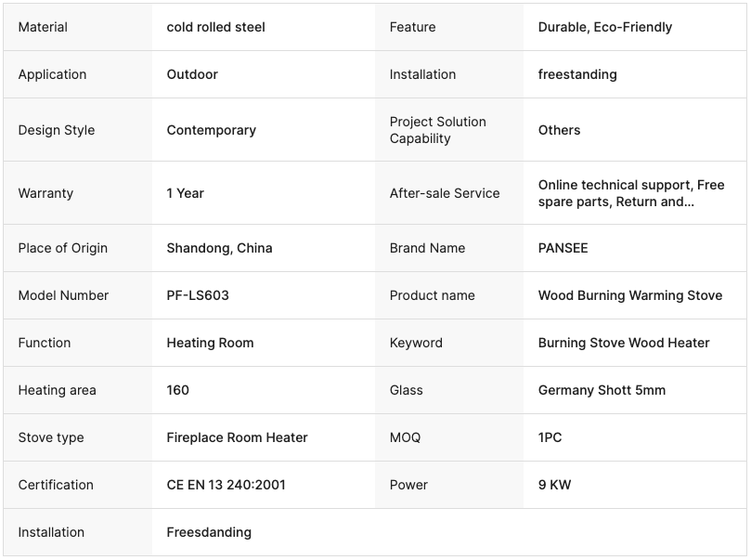Select the 'Germany Shott 5mm' glass value
The width and height of the screenshot is (751, 560).
click(x=602, y=390)
